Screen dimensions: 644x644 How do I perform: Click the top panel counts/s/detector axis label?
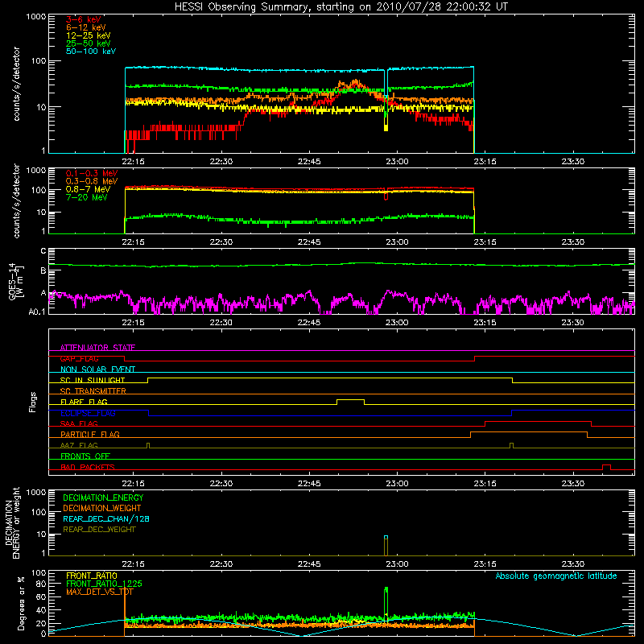click(16, 84)
